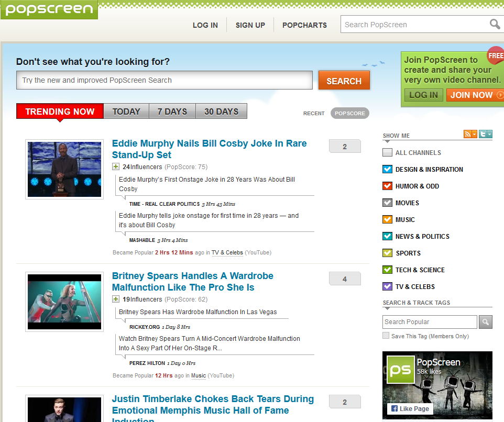Uncheck the MOVIES channel filter
Image resolution: width=504 pixels, height=422 pixels.
(x=387, y=203)
